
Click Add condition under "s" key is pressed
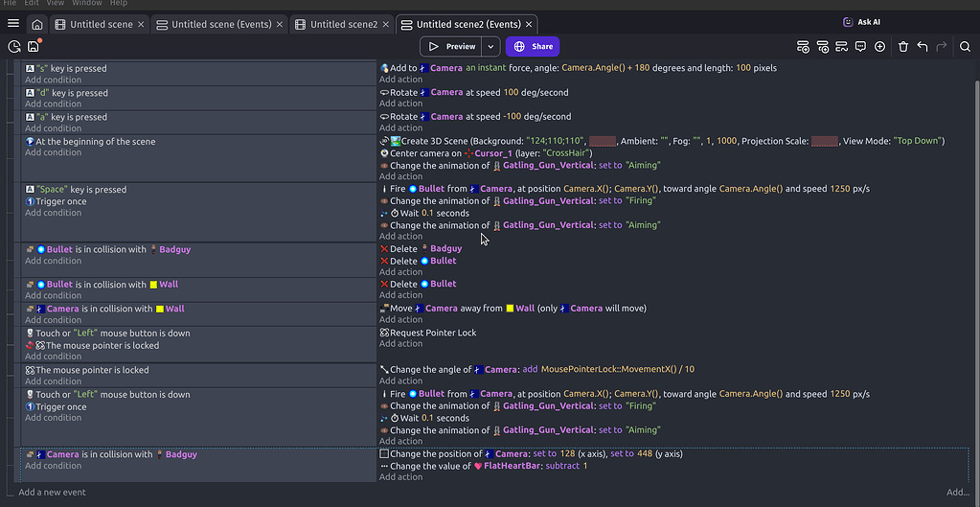point(53,80)
